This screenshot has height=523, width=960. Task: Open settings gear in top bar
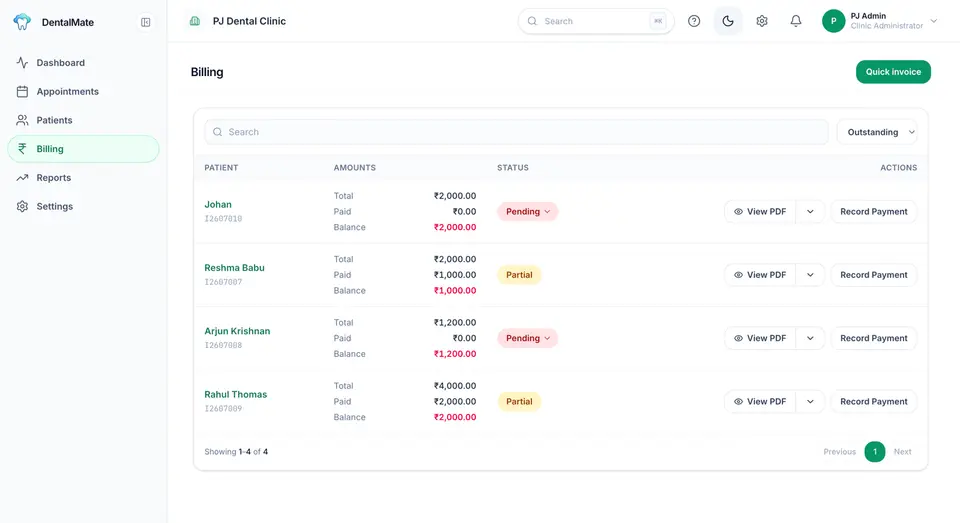coord(762,21)
